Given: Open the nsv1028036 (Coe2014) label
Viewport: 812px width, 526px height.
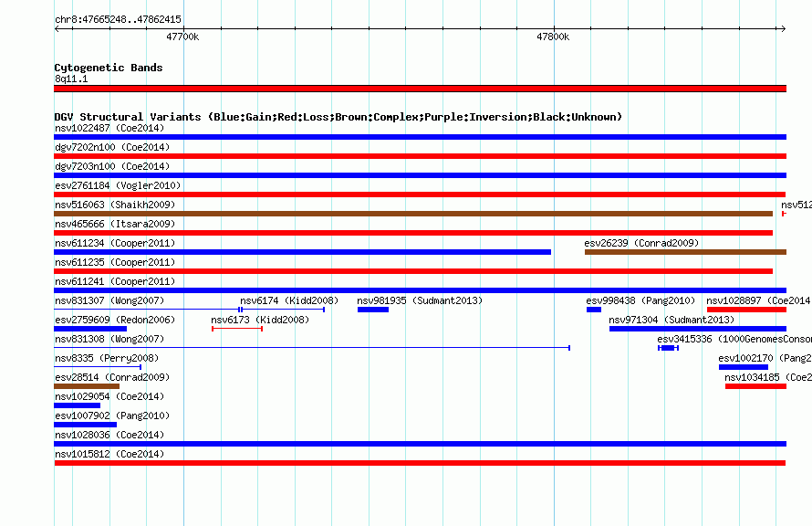Looking at the screenshot, I should 109,435.
